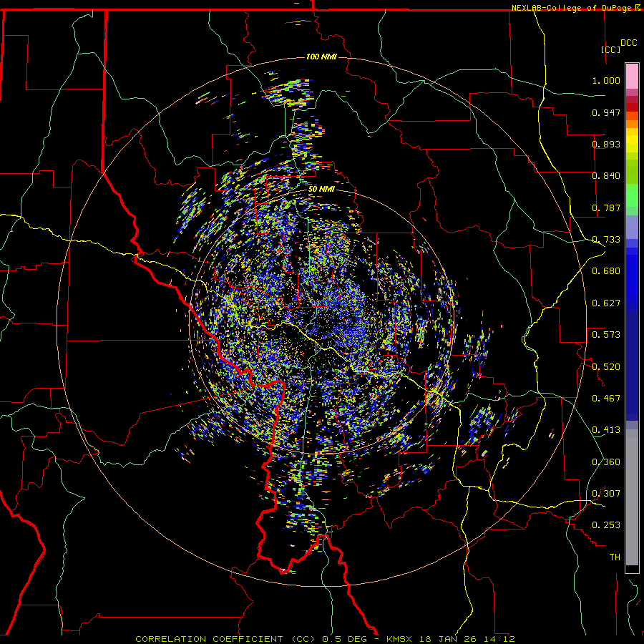Click the 18 JAN 26 date stamp
Viewport: 644px width, 644px height.
click(447, 639)
